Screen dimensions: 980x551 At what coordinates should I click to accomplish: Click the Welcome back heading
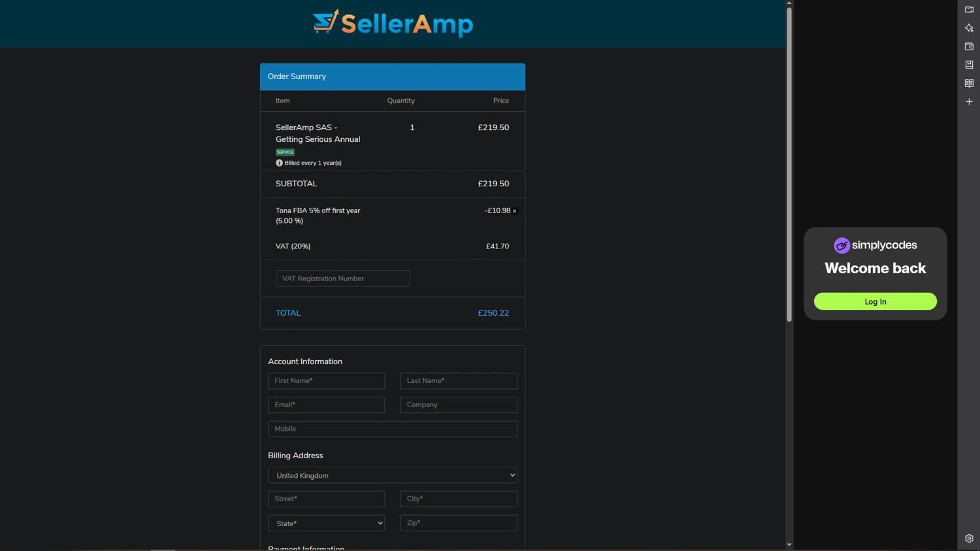pyautogui.click(x=875, y=268)
